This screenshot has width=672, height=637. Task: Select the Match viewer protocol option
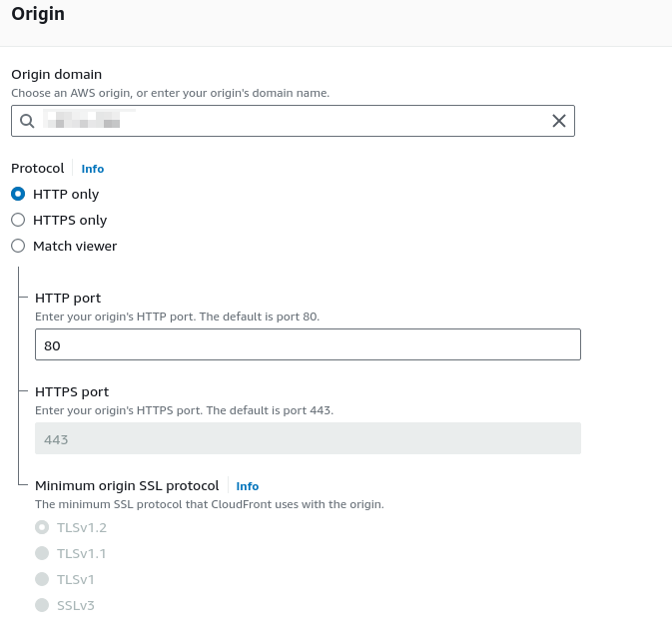point(18,246)
